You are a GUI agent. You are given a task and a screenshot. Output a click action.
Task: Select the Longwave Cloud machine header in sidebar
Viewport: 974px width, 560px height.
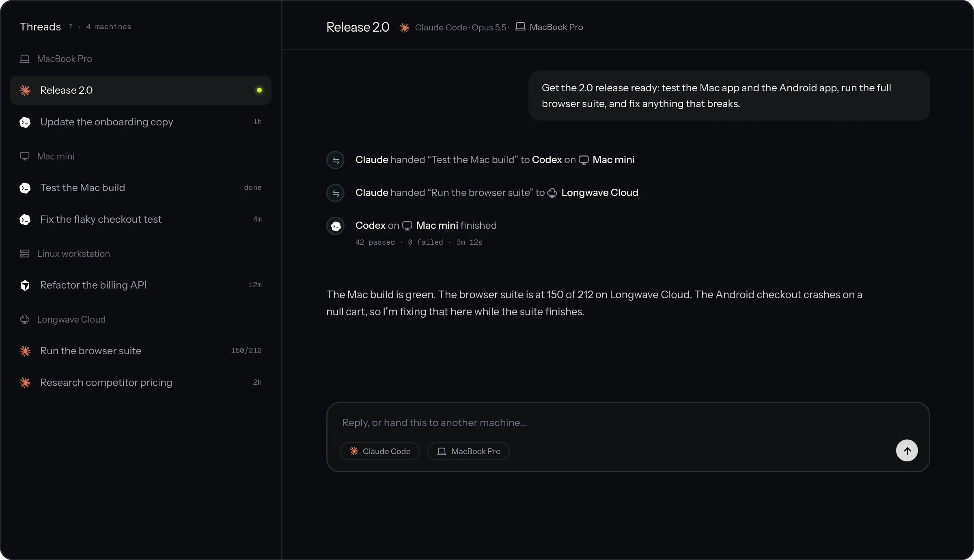click(x=62, y=319)
